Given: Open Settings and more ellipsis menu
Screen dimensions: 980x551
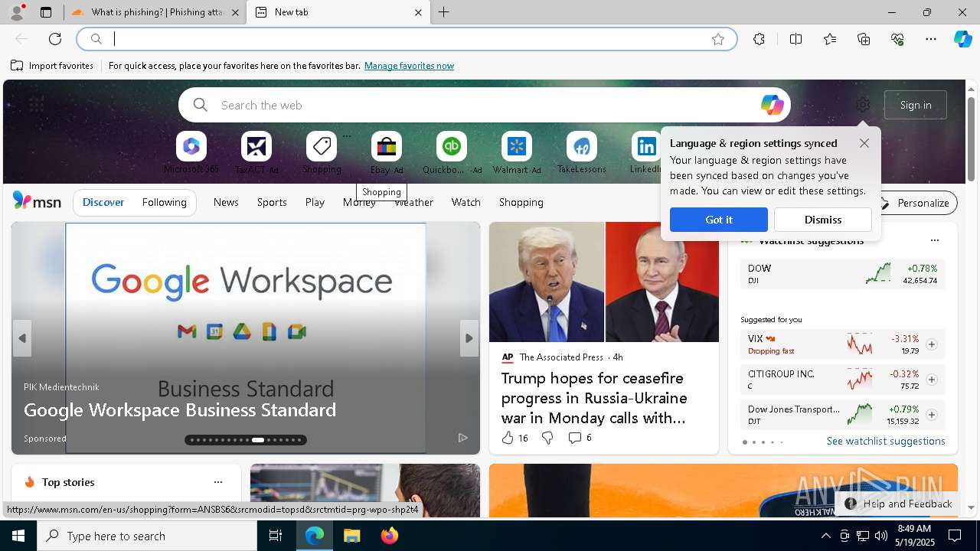Looking at the screenshot, I should (931, 39).
